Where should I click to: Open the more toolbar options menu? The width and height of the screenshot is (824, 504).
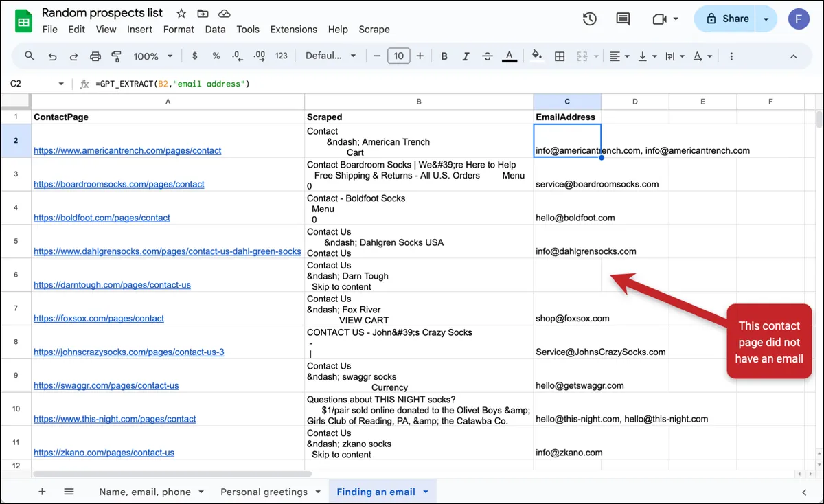pyautogui.click(x=731, y=56)
